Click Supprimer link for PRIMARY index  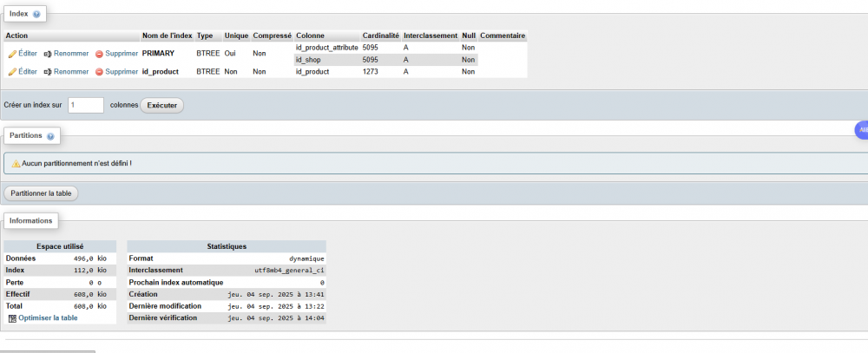click(122, 54)
